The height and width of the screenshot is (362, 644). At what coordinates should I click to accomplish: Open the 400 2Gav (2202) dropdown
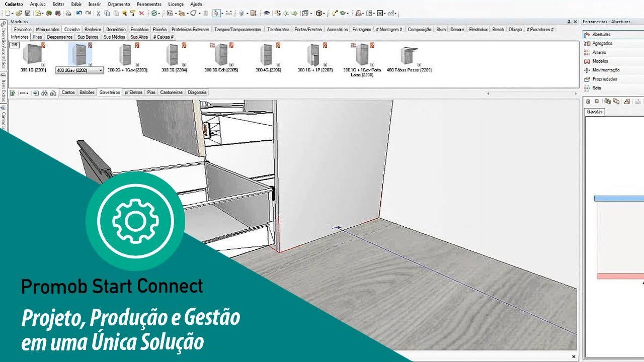pos(101,70)
